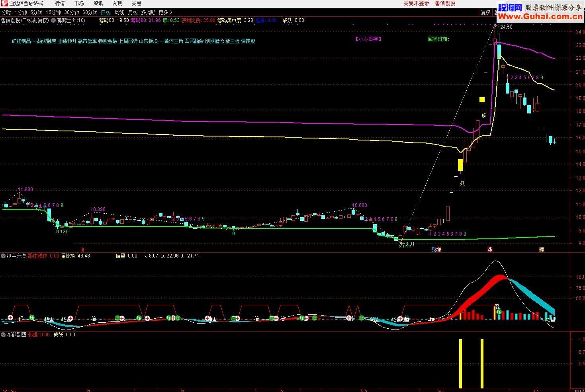Switch to the 15分钟 period tab
This screenshot has height=392, width=585.
pos(53,12)
